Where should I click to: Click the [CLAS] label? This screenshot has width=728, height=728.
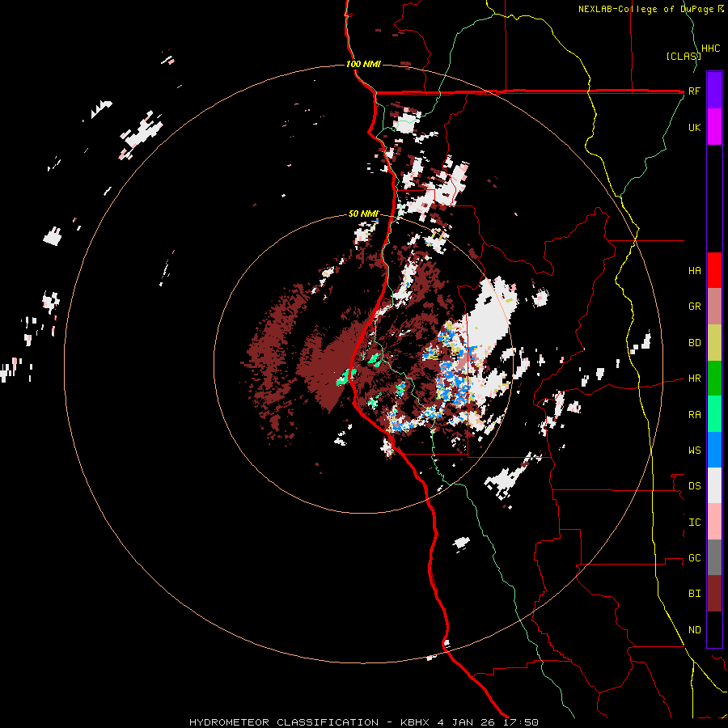click(x=684, y=57)
